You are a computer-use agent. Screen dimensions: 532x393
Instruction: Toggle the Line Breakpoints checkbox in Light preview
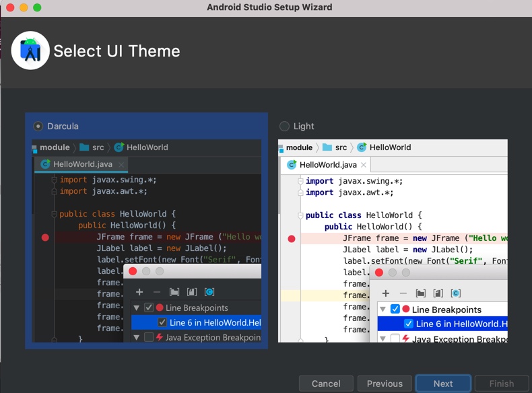click(x=395, y=309)
